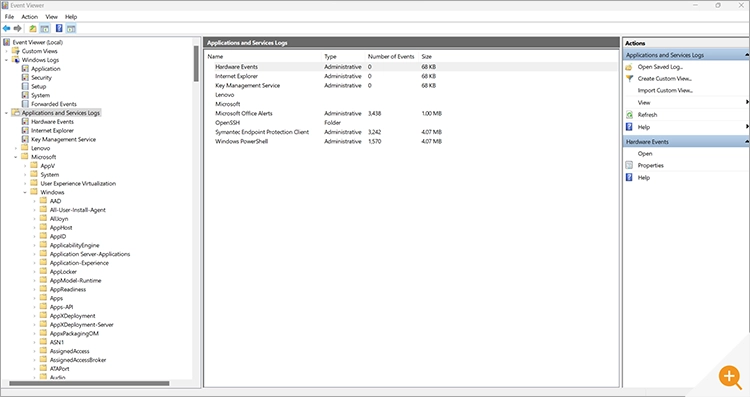Click the tree pane horizontal scrollbar
750x397 pixels.
tap(89, 384)
